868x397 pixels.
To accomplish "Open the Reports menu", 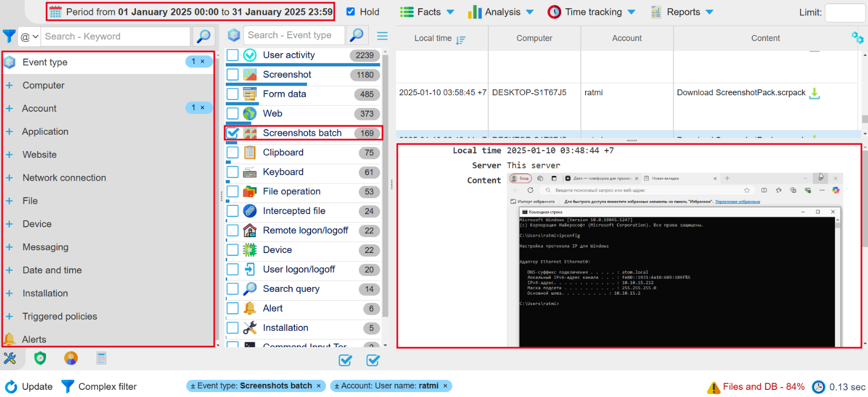I will click(682, 12).
